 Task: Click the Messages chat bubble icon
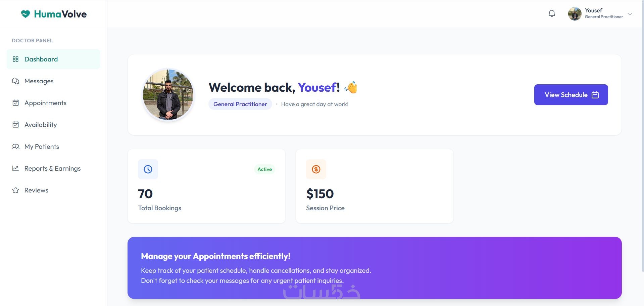pyautogui.click(x=15, y=81)
